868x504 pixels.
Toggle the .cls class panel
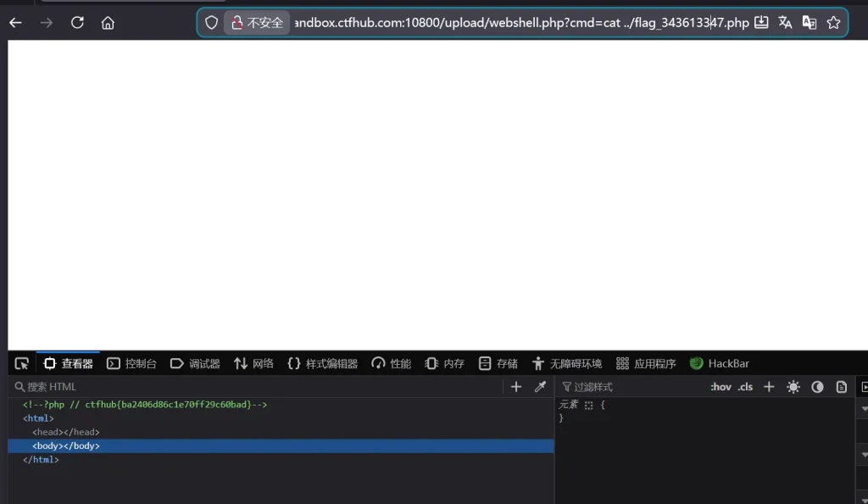point(745,387)
